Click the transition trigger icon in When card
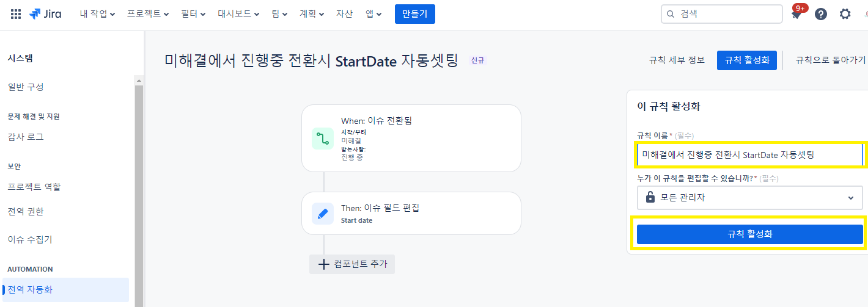Image resolution: width=868 pixels, height=307 pixels. (x=323, y=139)
